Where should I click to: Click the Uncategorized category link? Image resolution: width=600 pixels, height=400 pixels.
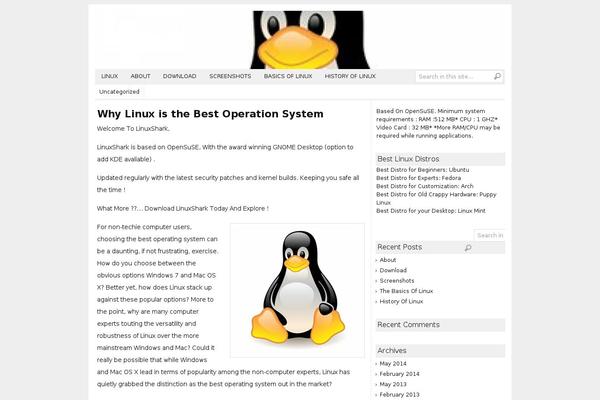119,92
